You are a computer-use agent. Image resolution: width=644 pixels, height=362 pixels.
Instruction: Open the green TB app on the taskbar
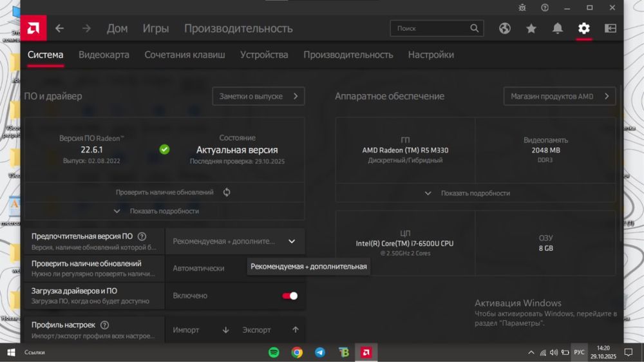click(343, 352)
